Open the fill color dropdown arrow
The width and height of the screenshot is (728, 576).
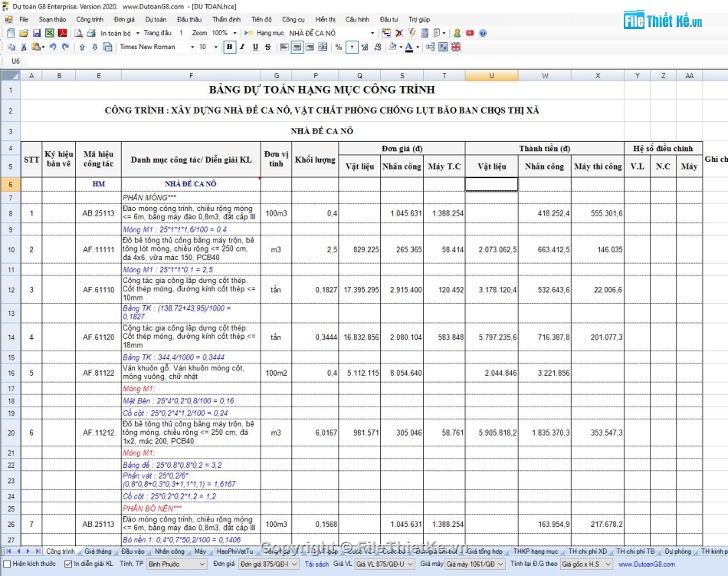pos(401,47)
